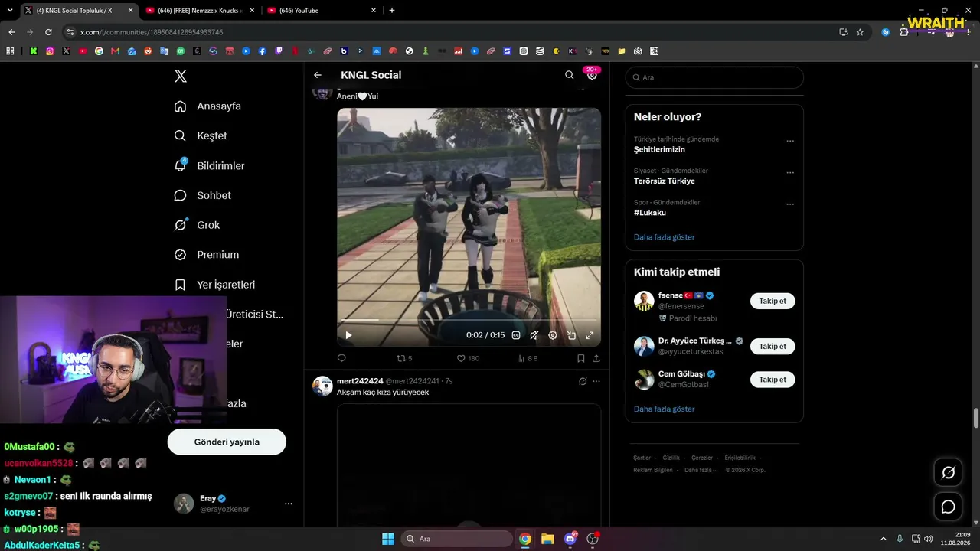Expand the video to fullscreen

point(590,335)
